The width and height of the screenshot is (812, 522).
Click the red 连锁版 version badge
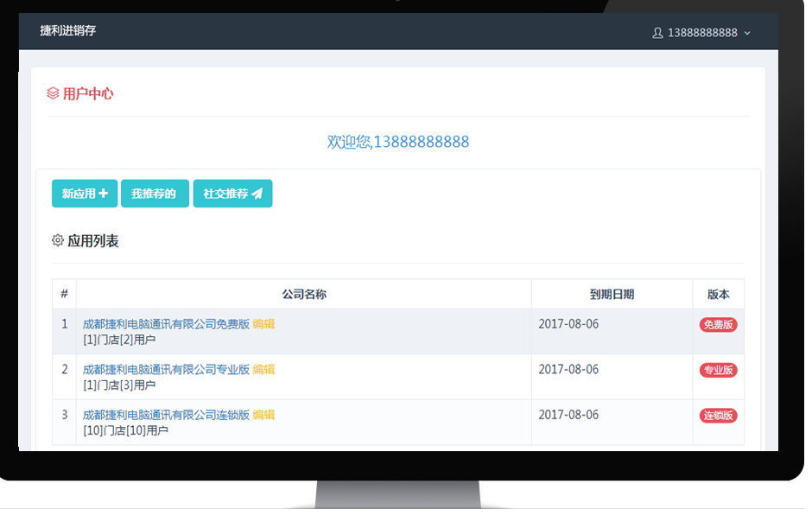click(718, 416)
